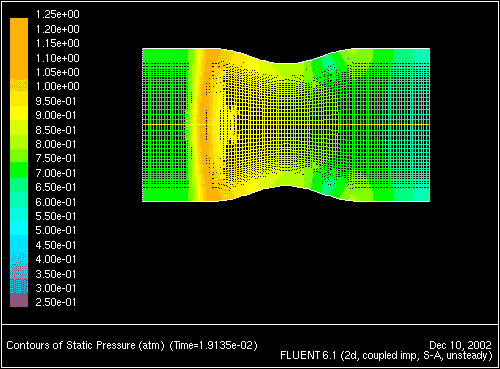This screenshot has width=500, height=369.
Task: Select the 7.50e-01 legend value
Action: point(56,158)
